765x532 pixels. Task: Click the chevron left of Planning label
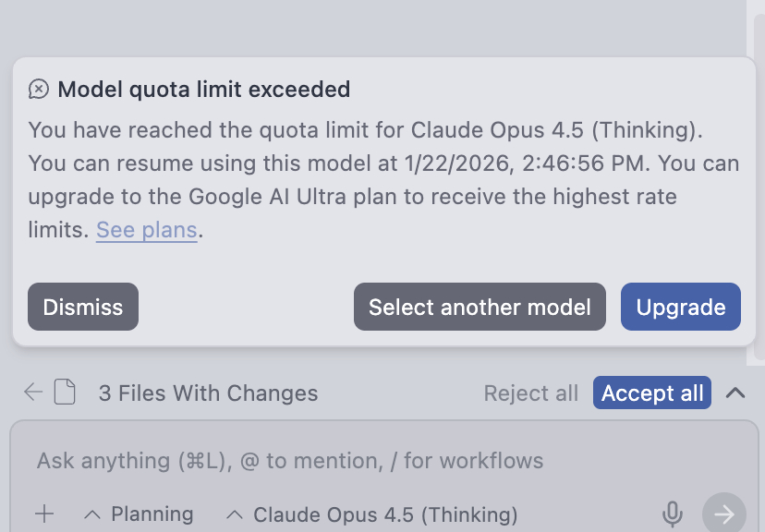coord(91,514)
